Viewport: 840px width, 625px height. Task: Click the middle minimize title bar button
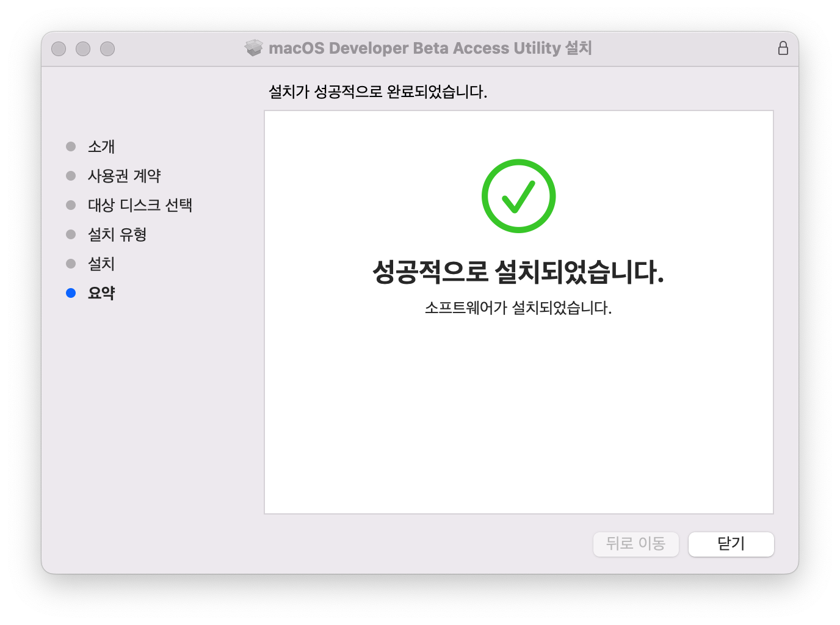coord(83,49)
